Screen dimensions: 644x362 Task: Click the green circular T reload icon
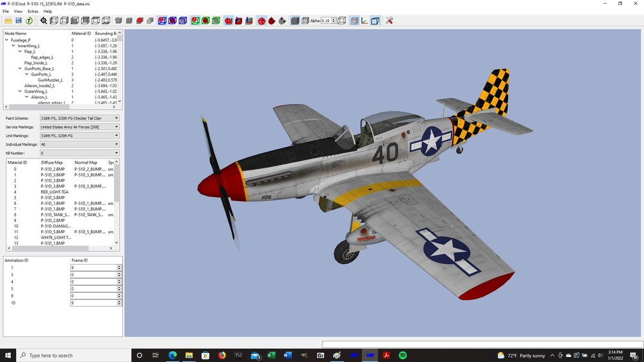29,21
